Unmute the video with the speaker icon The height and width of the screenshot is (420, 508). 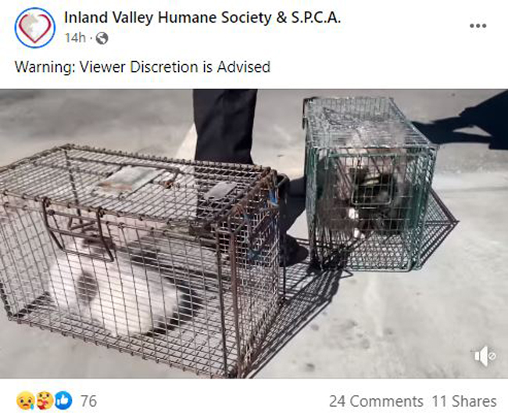coord(485,356)
